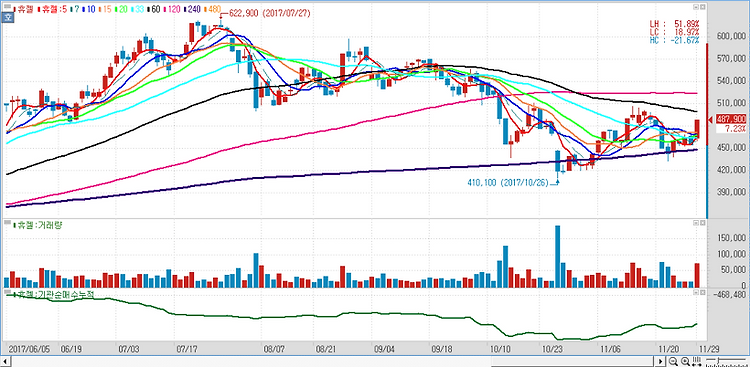The height and width of the screenshot is (367, 750).
Task: Click the 510,000 price axis label
Action: click(x=732, y=103)
